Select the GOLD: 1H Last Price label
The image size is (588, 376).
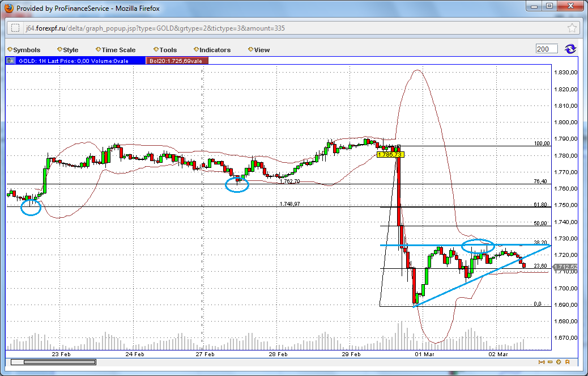tap(80, 61)
